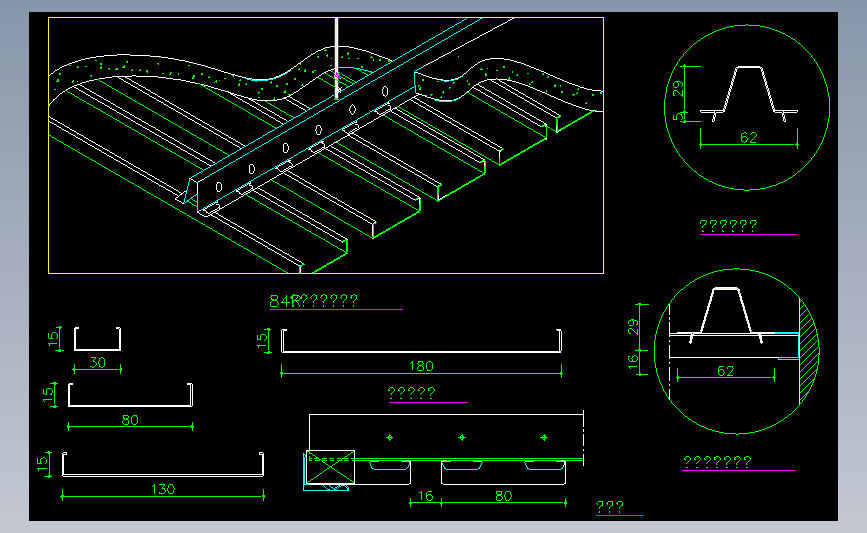Click the 29 dimension in the upper circle detail
The image size is (867, 533).
678,89
